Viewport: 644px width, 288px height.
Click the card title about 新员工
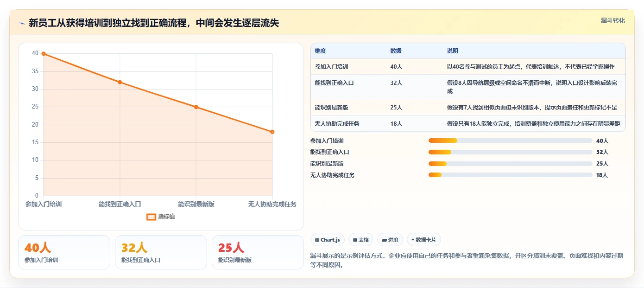coord(154,23)
